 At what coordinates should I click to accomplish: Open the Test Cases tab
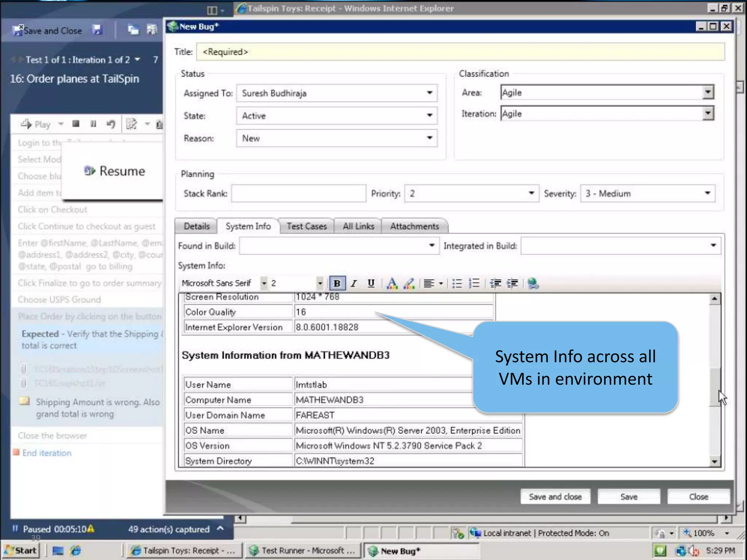pyautogui.click(x=307, y=226)
